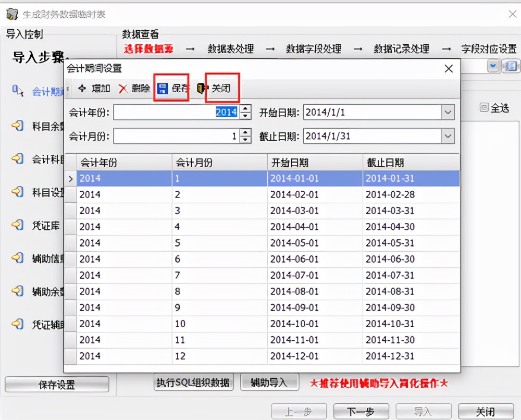Click the 保存 floppy disk icon
Screen dimensions: 521x420
(x=164, y=88)
